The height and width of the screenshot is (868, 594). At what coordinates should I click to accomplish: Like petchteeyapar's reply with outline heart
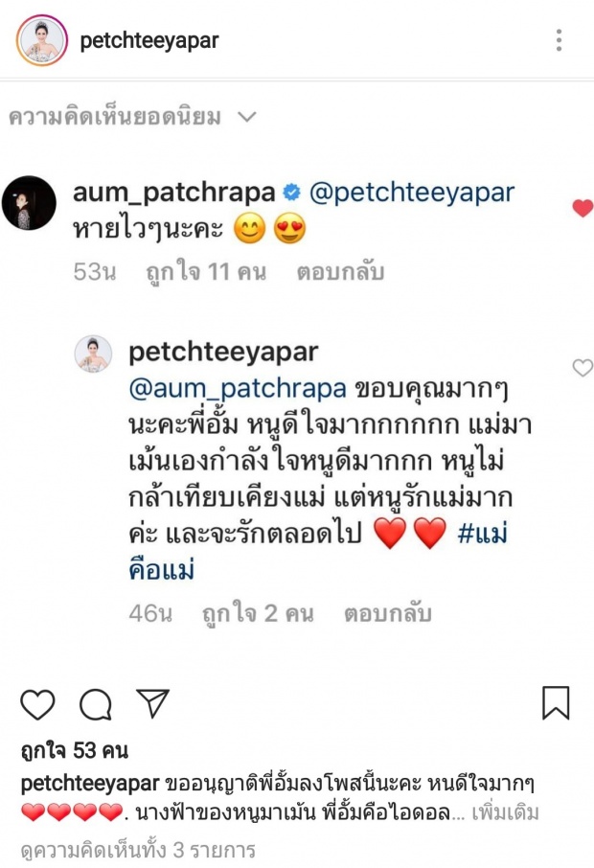coord(583,368)
